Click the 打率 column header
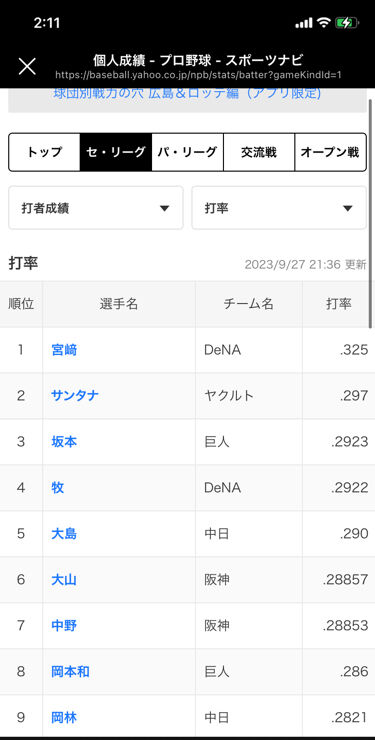The width and height of the screenshot is (375, 740). tap(339, 304)
